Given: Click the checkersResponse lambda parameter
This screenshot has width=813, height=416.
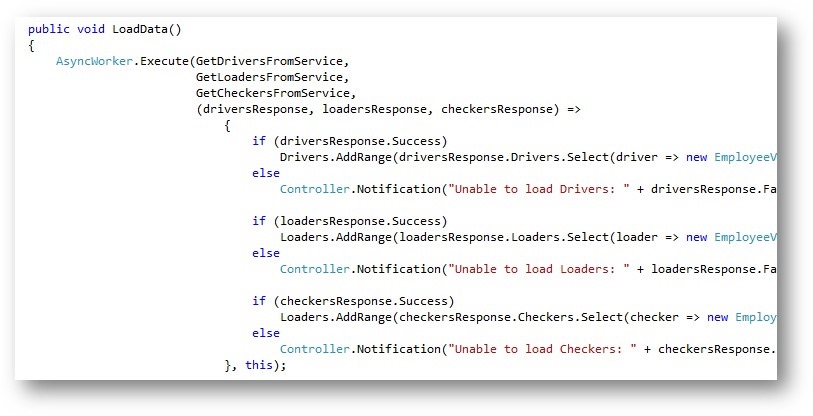Looking at the screenshot, I should (x=497, y=109).
